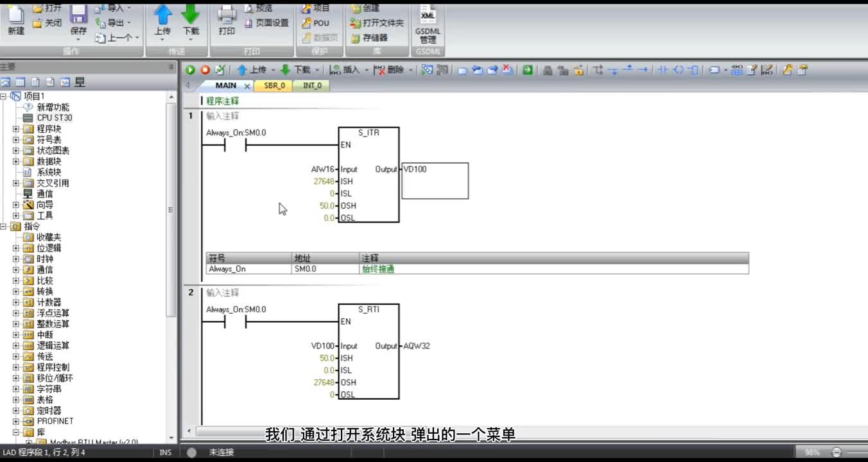Click the green Run PLC icon
Viewport: 868px width, 462px height.
191,70
